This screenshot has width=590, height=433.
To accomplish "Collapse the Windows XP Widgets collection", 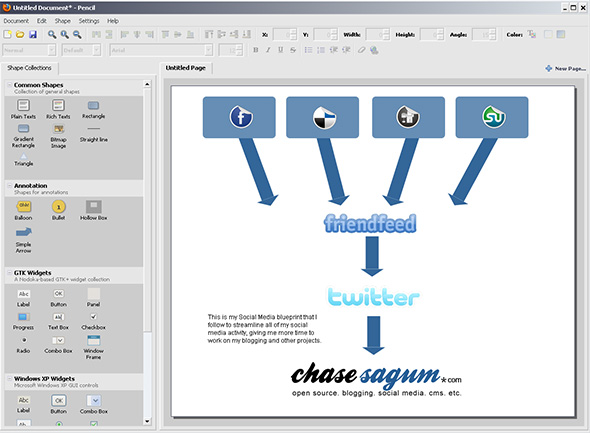I will point(10,378).
